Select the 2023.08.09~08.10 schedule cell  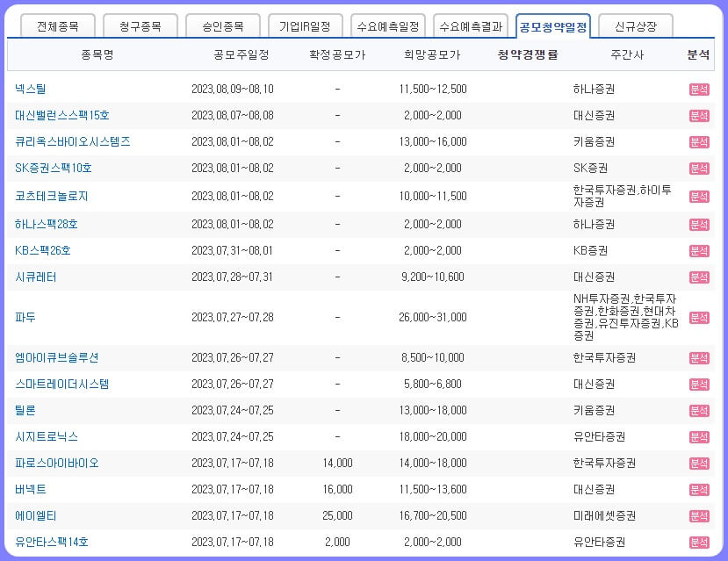click(x=233, y=89)
